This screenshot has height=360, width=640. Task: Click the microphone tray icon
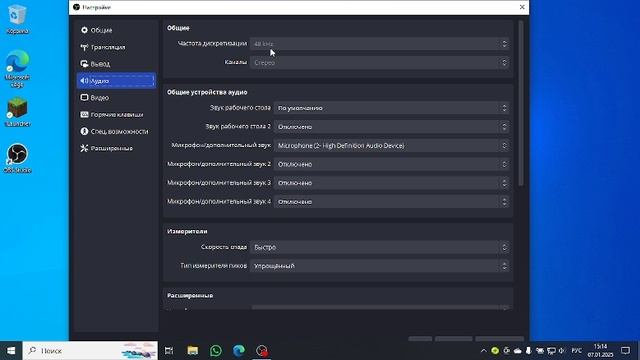(529, 351)
